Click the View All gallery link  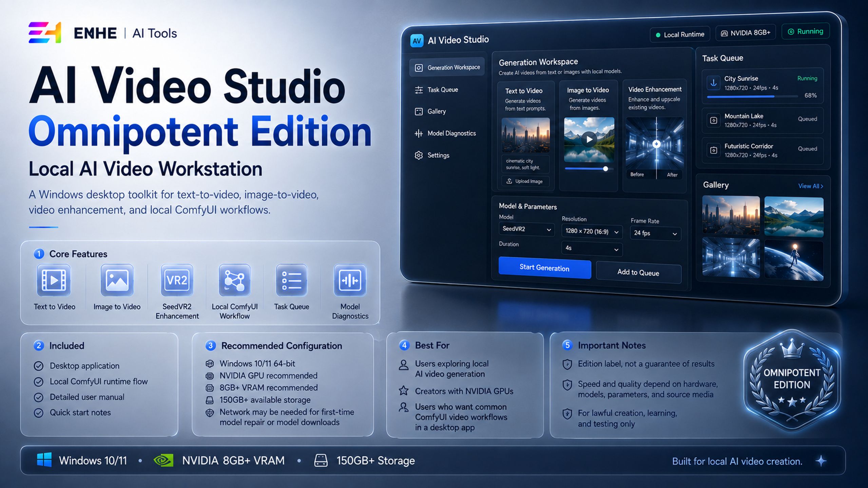(810, 186)
